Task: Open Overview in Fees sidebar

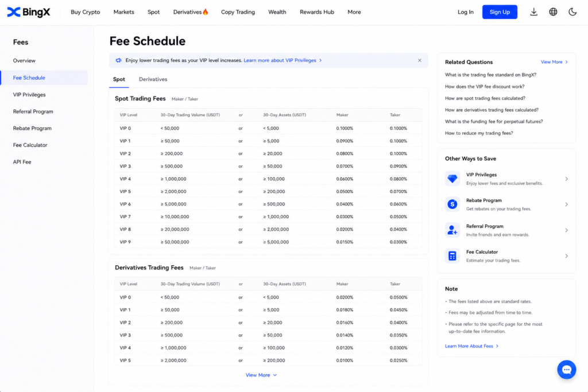Action: point(24,61)
